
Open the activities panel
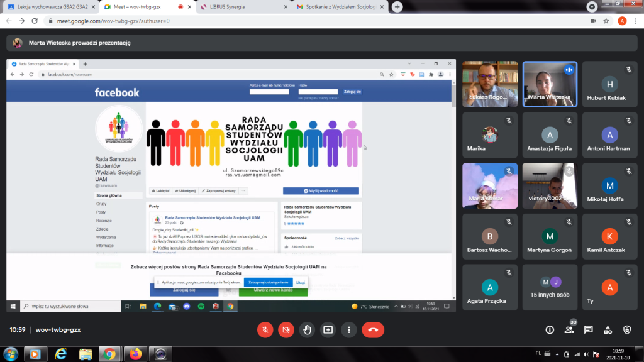(608, 329)
